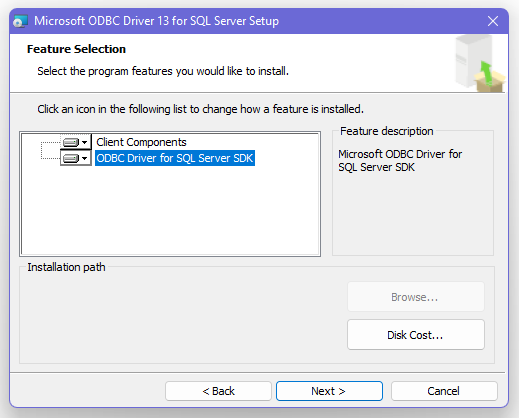Click the drive icon beside Client Components
Image resolution: width=519 pixels, height=418 pixels.
[71, 142]
